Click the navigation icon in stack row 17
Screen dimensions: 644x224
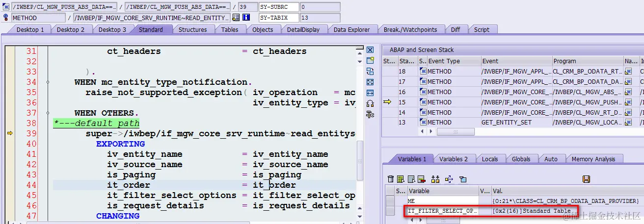[x=629, y=82]
